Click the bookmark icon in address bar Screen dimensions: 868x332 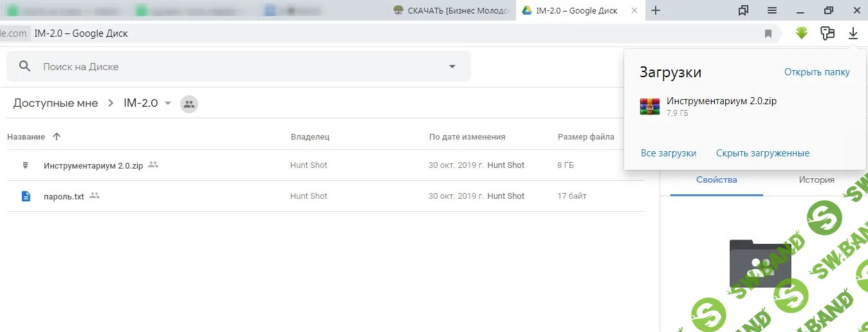point(768,34)
